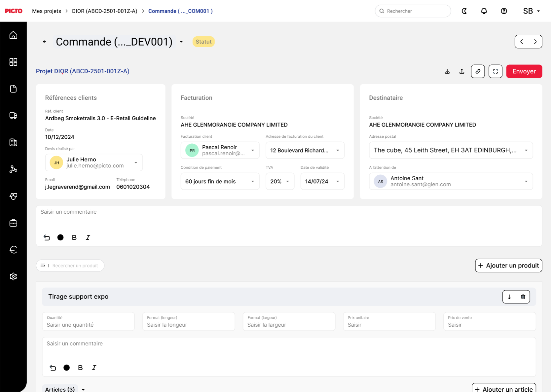This screenshot has height=392, width=551.
Task: Open the TVA 20% dropdown
Action: (x=280, y=181)
